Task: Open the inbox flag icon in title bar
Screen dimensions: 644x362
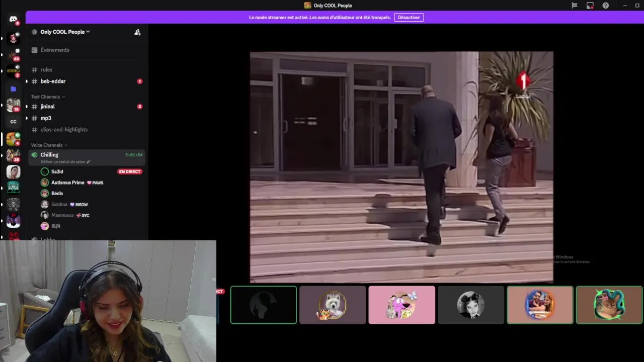Action: tap(574, 6)
